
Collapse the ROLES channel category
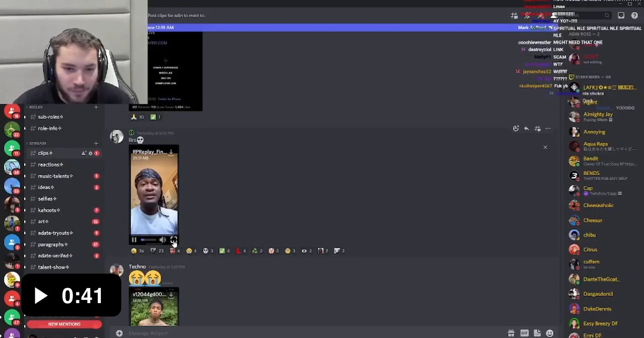35,107
